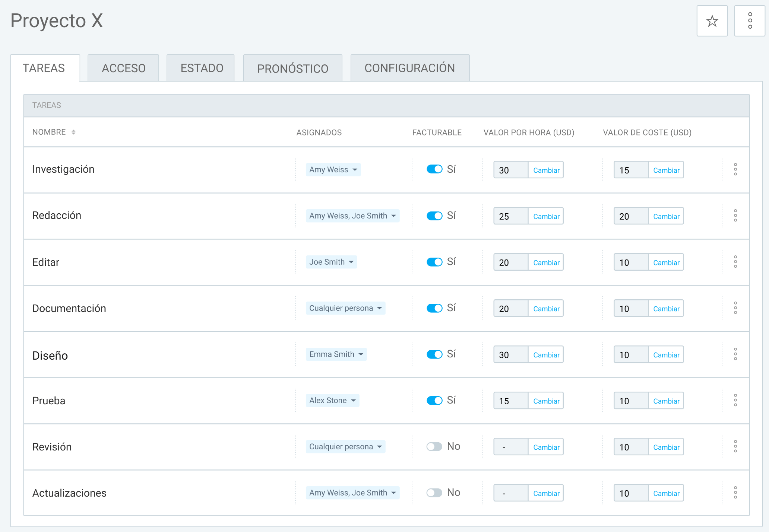Open project options three-dot menu beside the star

coord(750,21)
